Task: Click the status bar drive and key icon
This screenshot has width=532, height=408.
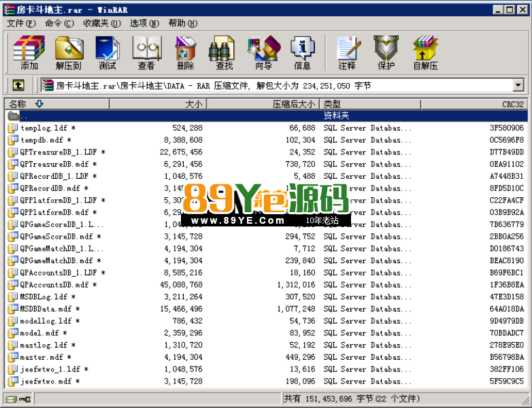Action: click(x=18, y=399)
